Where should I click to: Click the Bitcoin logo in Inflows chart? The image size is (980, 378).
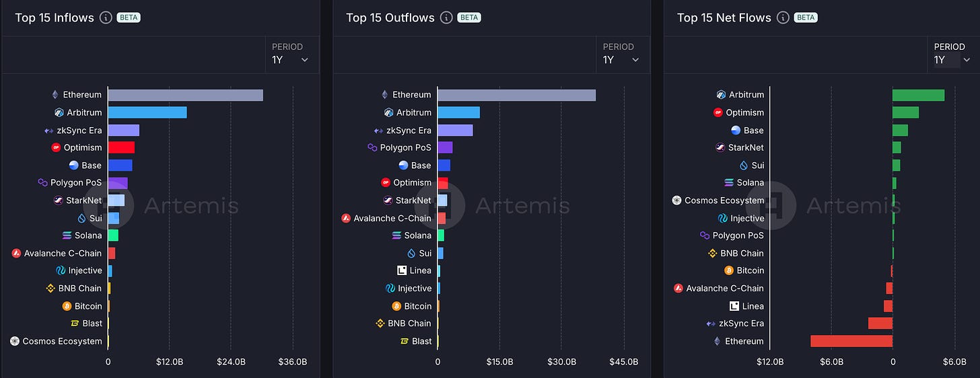(x=67, y=306)
